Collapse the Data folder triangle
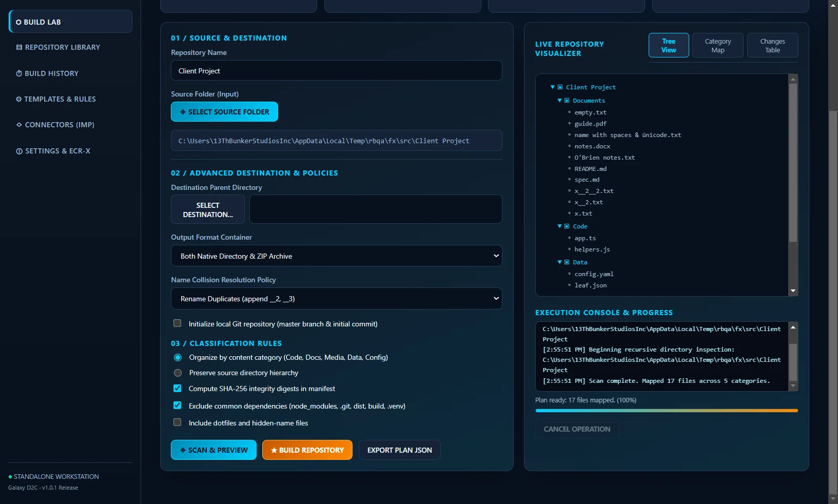This screenshot has width=838, height=504. click(560, 262)
